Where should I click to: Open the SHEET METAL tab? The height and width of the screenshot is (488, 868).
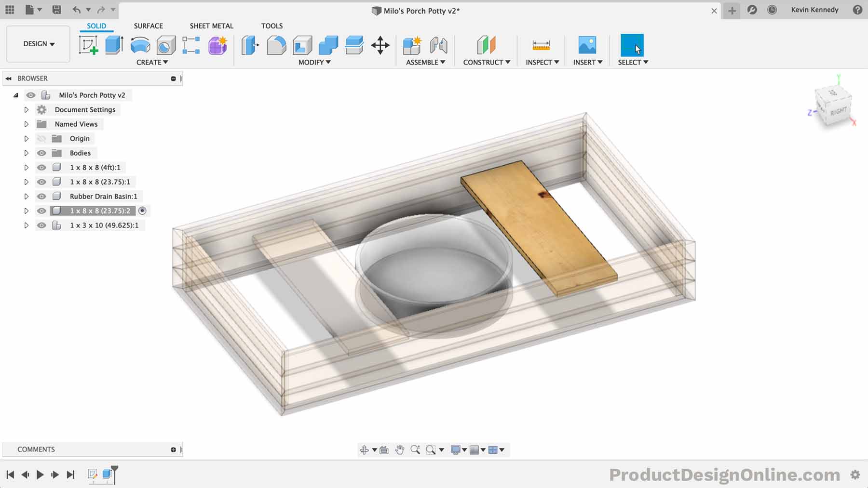tap(211, 26)
